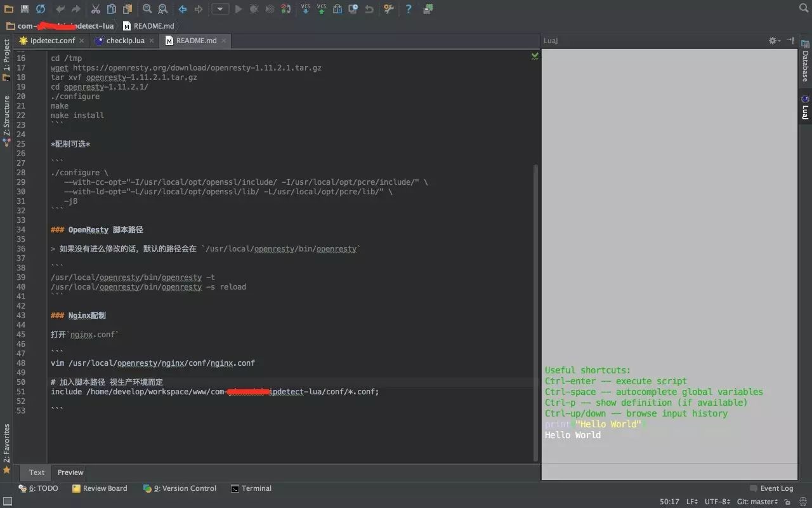Open the Review Board tool window

point(100,488)
